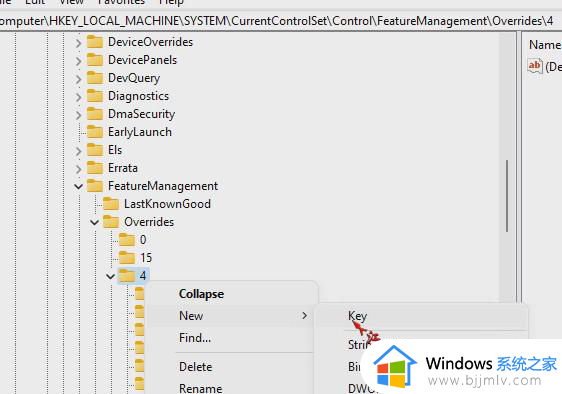Image resolution: width=562 pixels, height=394 pixels.
Task: Expand the Els key
Action: click(x=78, y=151)
